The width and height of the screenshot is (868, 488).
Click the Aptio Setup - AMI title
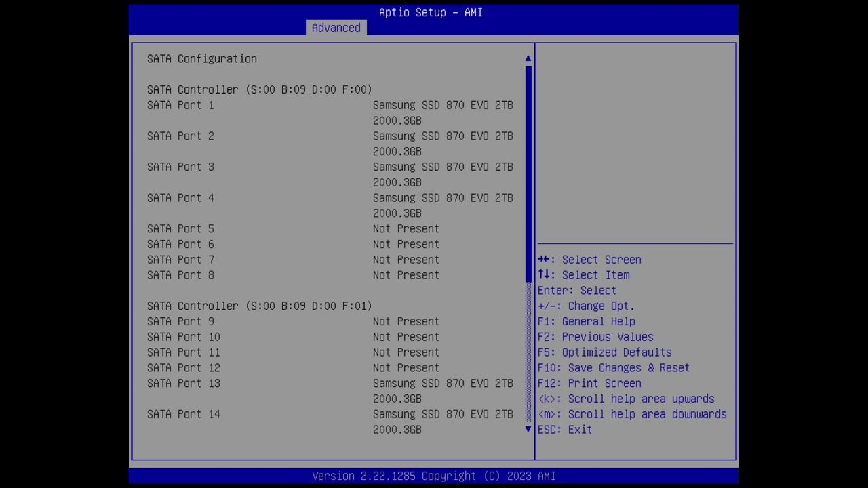coord(431,12)
